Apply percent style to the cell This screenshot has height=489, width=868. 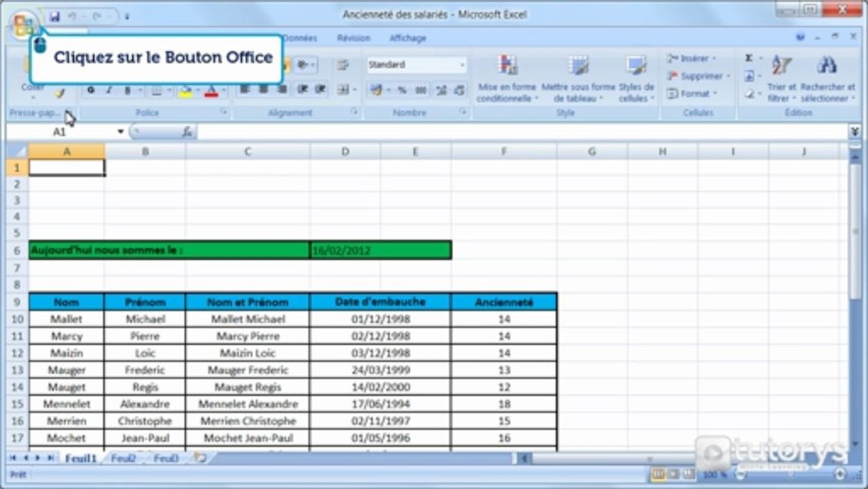pyautogui.click(x=402, y=90)
